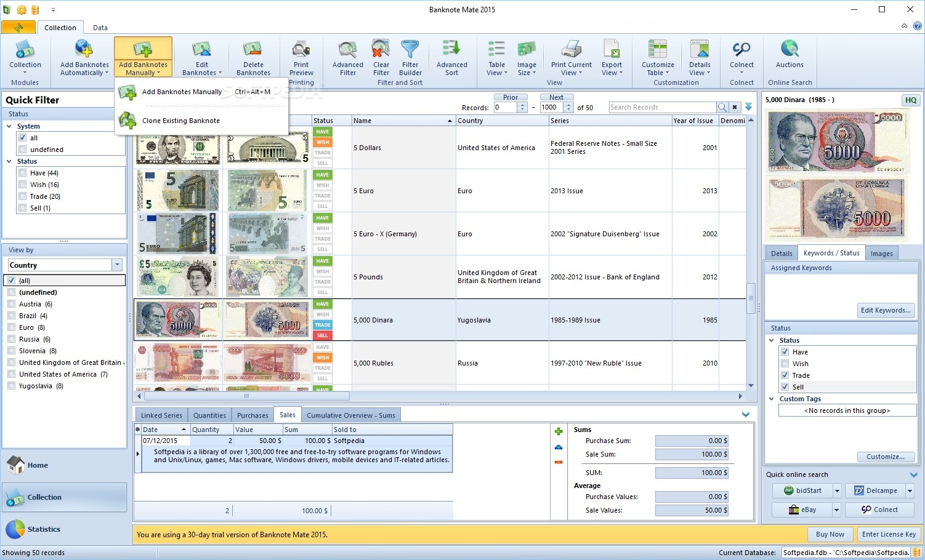This screenshot has height=560, width=925.
Task: Open Advanced Sort
Action: [x=452, y=57]
